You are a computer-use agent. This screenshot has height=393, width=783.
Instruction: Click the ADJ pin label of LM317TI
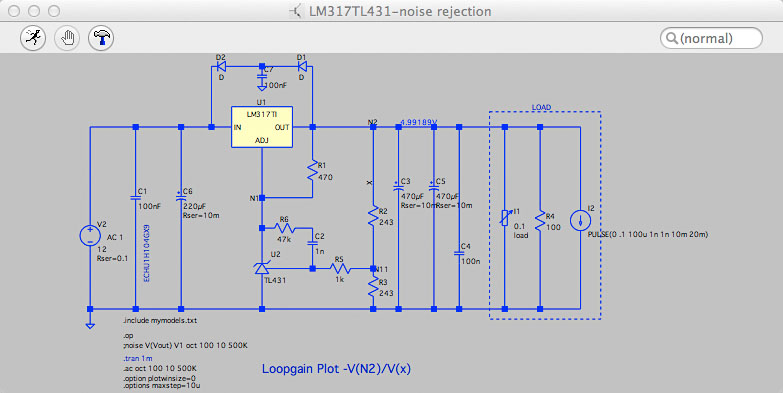(x=262, y=140)
